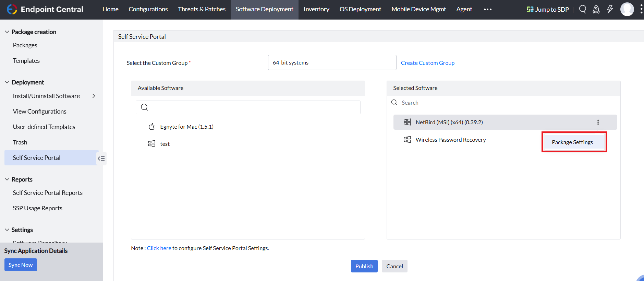644x281 pixels.
Task: Select Egnyte for Mac from Available Software
Action: point(186,127)
